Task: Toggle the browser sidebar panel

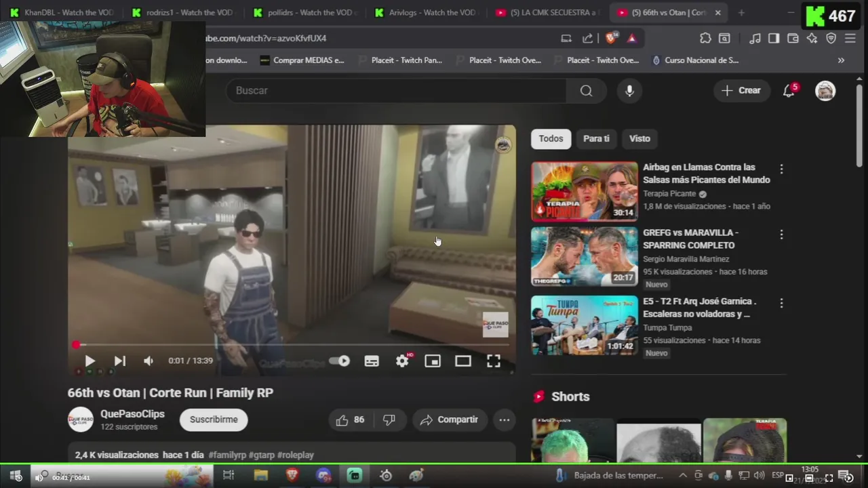Action: click(774, 39)
